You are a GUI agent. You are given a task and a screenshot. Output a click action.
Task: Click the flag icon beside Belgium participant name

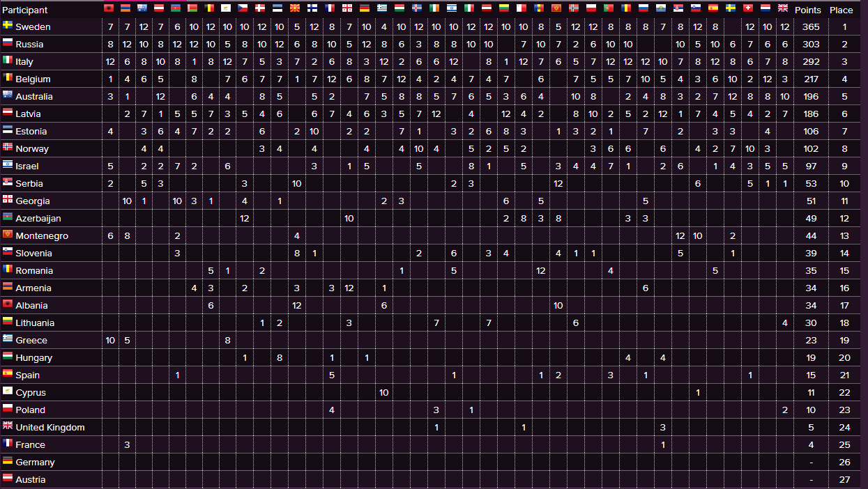pyautogui.click(x=8, y=77)
